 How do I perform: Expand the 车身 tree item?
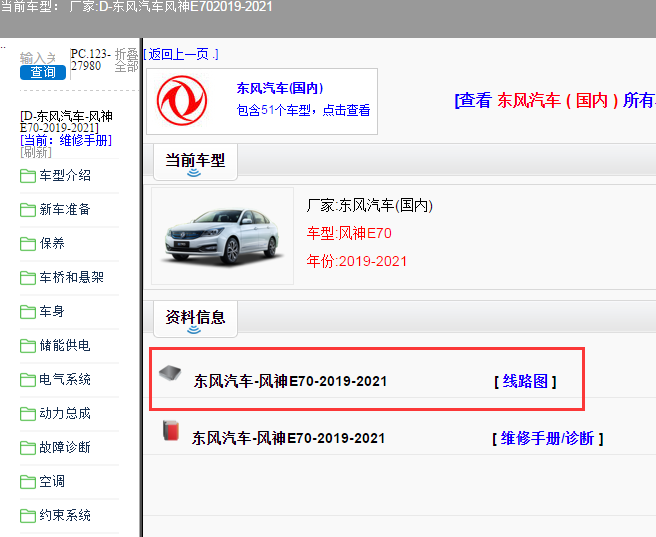(52, 312)
